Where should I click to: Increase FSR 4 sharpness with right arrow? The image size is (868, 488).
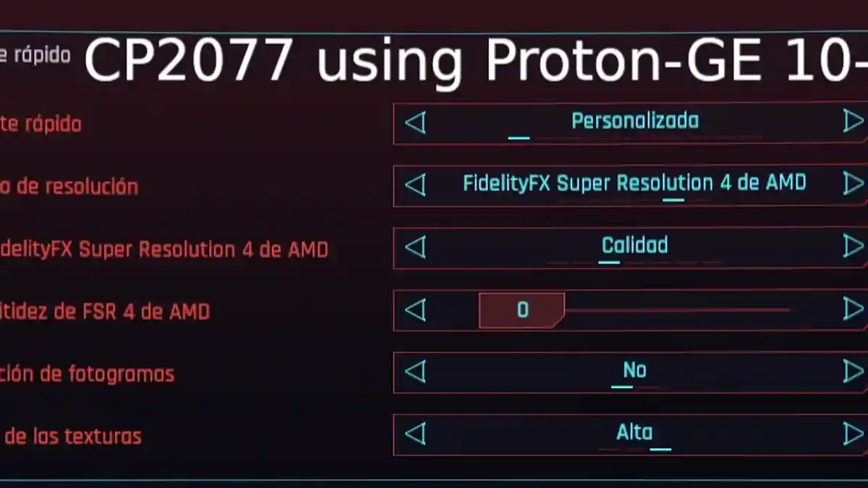[854, 309]
